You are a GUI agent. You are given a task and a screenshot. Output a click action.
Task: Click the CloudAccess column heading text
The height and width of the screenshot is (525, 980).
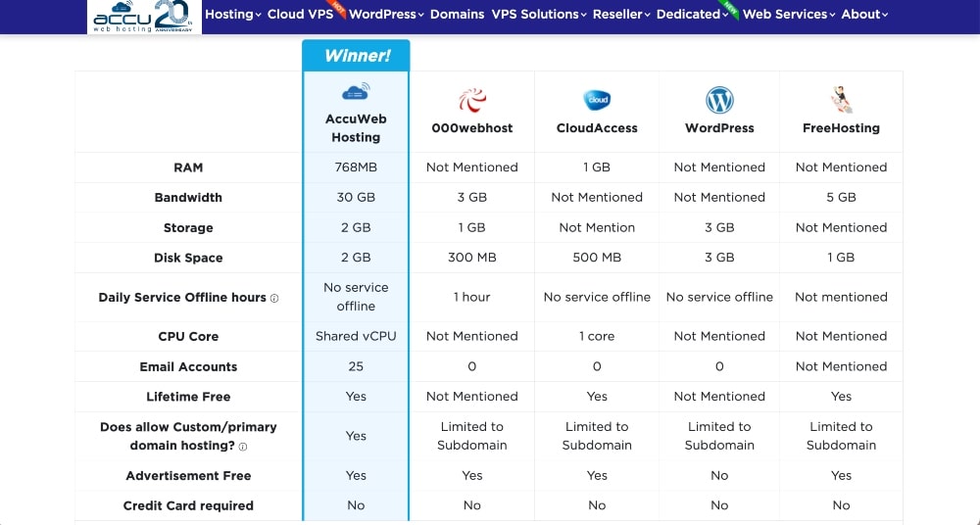click(x=597, y=128)
